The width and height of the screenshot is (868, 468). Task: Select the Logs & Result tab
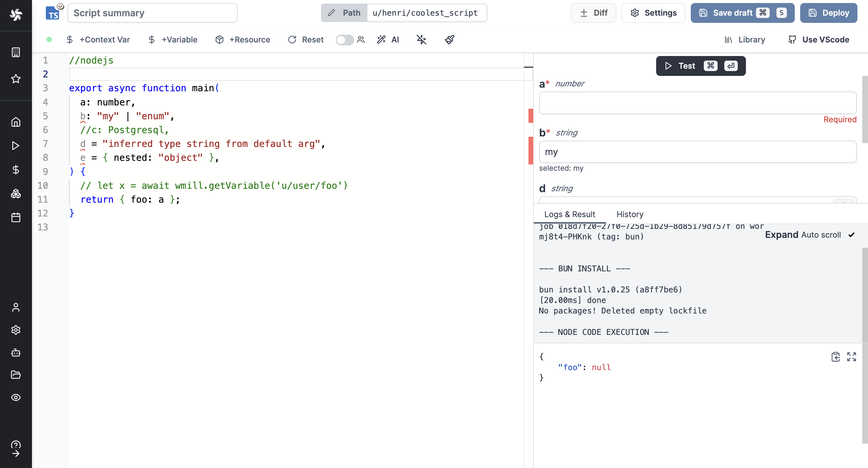click(x=570, y=214)
